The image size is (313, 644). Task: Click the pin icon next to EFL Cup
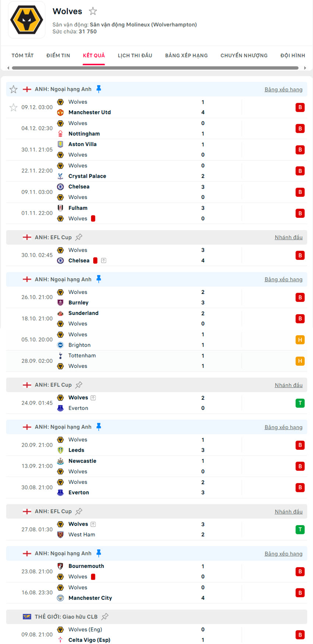tap(79, 237)
